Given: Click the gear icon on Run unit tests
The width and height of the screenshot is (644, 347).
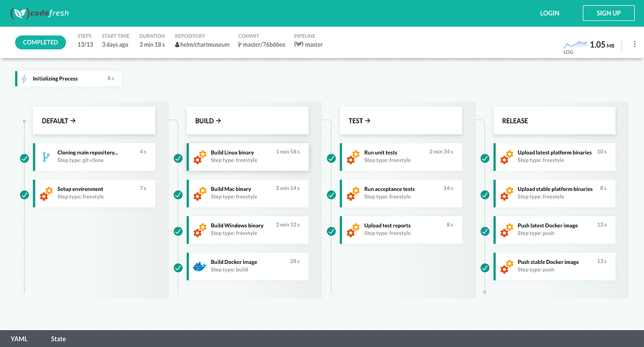Looking at the screenshot, I should point(353,157).
